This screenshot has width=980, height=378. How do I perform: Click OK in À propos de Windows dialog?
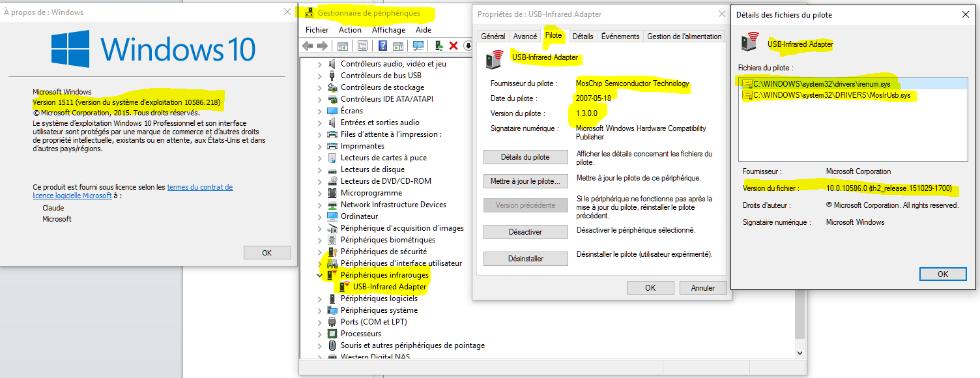tap(267, 253)
